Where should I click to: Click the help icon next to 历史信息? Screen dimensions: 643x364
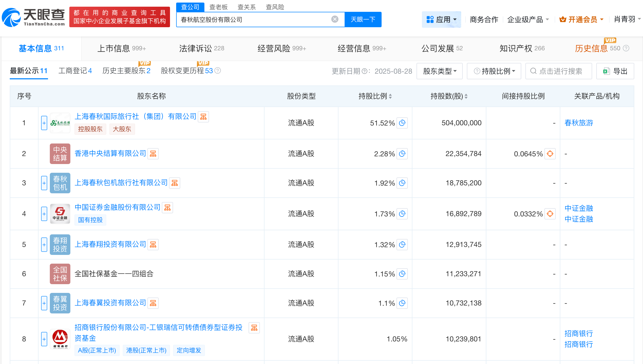pos(626,48)
